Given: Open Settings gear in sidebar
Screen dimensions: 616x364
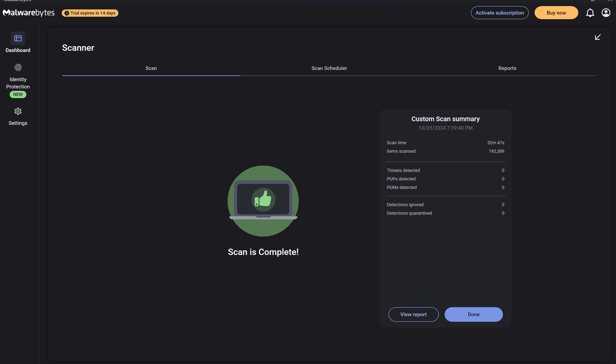Looking at the screenshot, I should [x=18, y=111].
